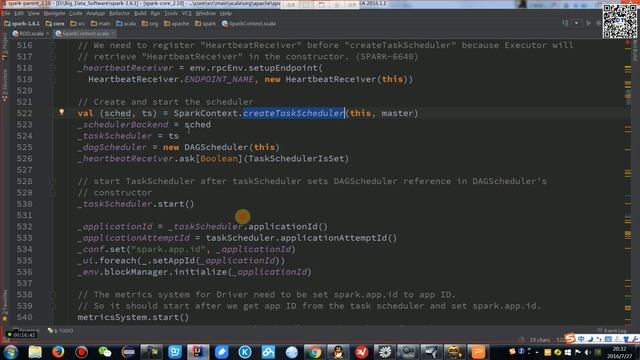The width and height of the screenshot is (640, 360).
Task: Click the apache folder breadcrumb
Action: coord(177,24)
